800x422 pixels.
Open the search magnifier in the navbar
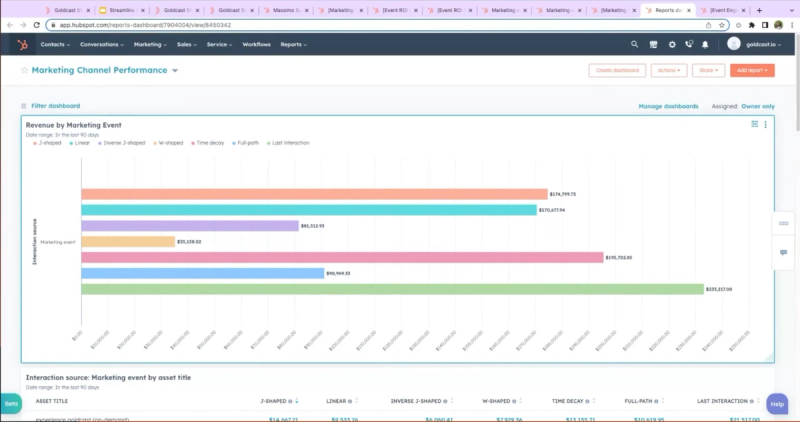(x=634, y=44)
